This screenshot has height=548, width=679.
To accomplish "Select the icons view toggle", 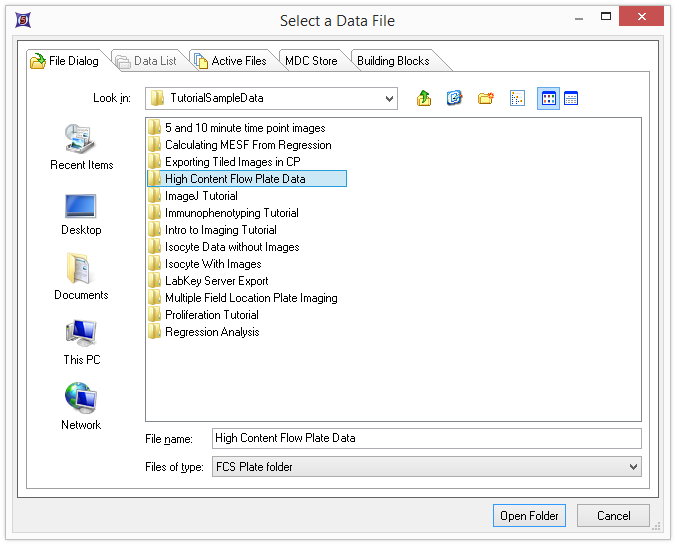I will click(548, 98).
